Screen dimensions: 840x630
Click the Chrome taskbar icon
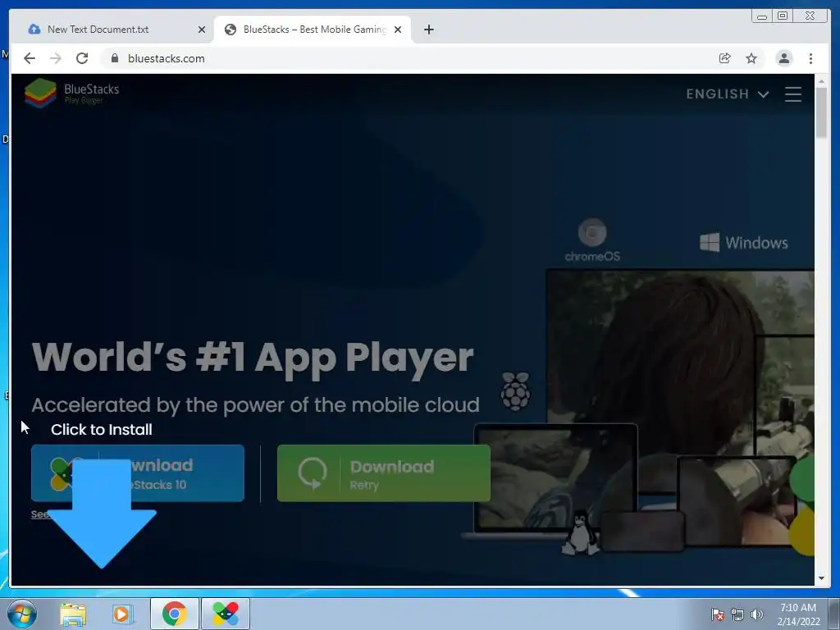click(174, 614)
